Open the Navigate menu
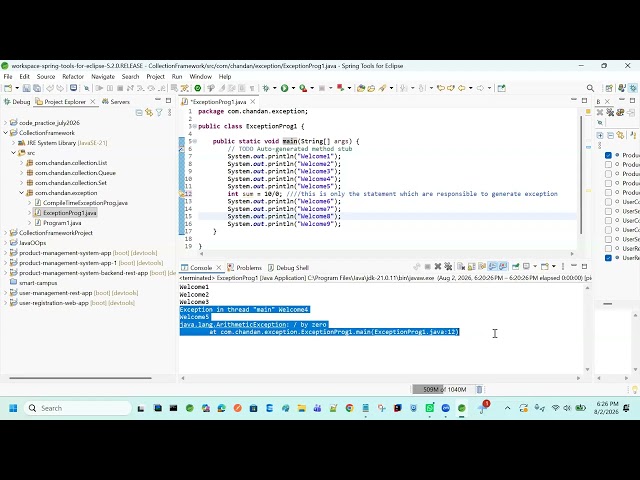640x480 pixels. [103, 77]
